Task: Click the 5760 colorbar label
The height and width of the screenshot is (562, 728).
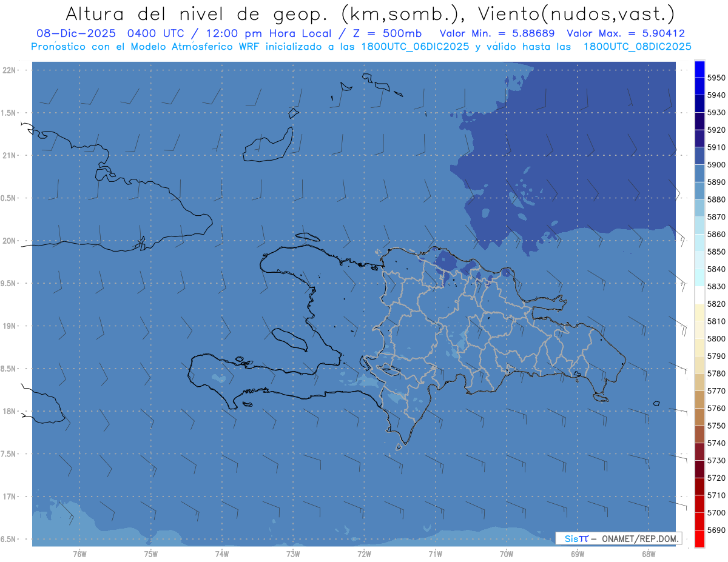Action: [x=716, y=408]
